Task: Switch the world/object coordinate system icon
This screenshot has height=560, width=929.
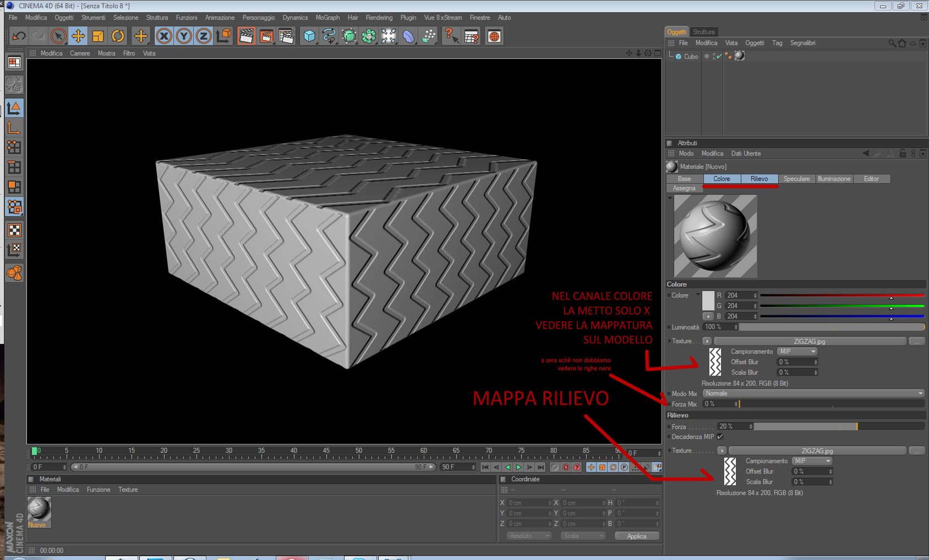Action: (x=223, y=36)
